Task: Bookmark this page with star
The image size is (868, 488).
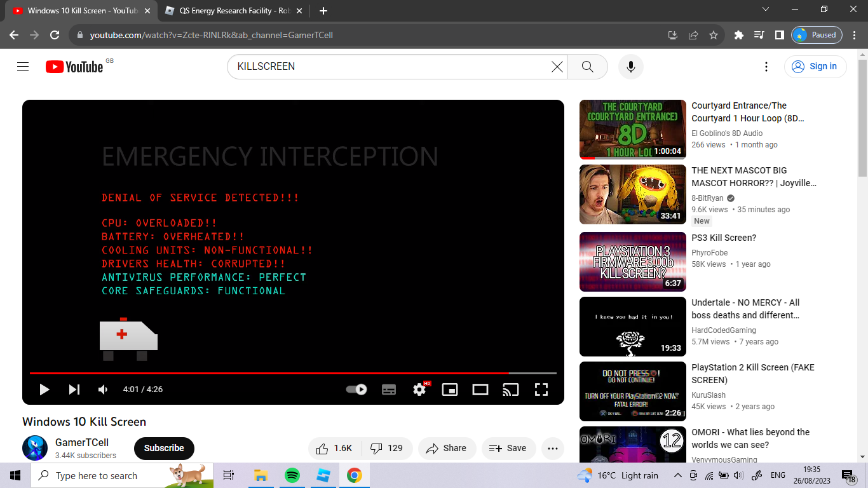Action: 714,35
